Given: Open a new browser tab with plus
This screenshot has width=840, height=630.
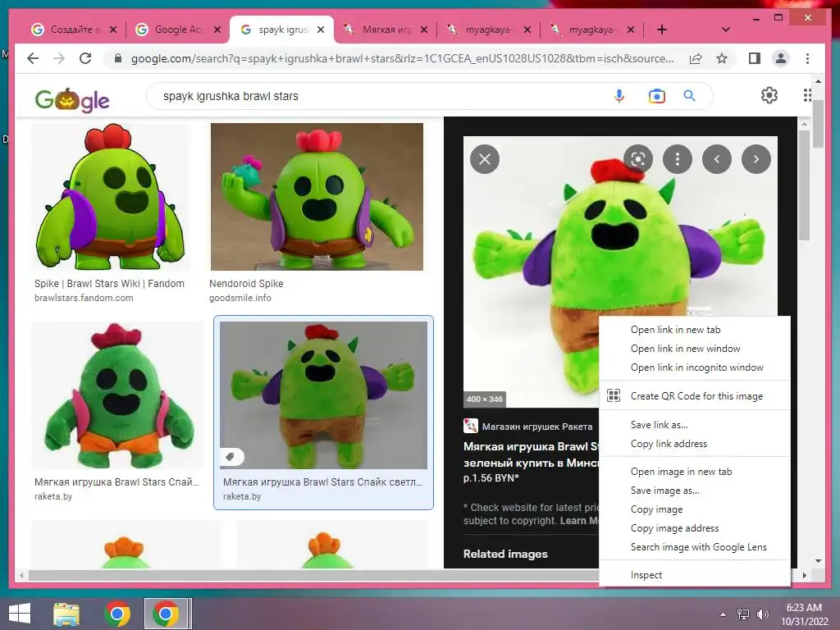Looking at the screenshot, I should (x=662, y=30).
